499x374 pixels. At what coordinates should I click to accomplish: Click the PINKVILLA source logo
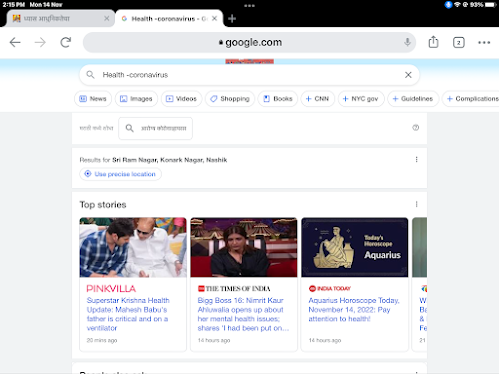pos(111,288)
